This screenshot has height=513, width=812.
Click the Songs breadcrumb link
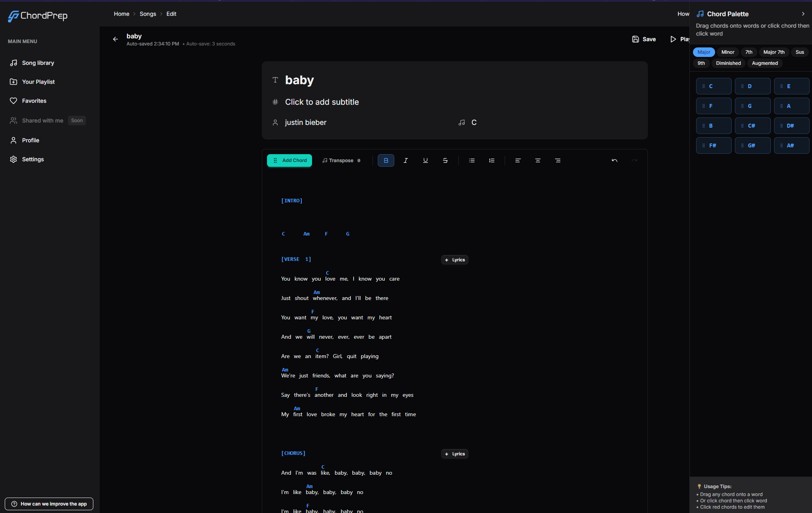tap(148, 14)
